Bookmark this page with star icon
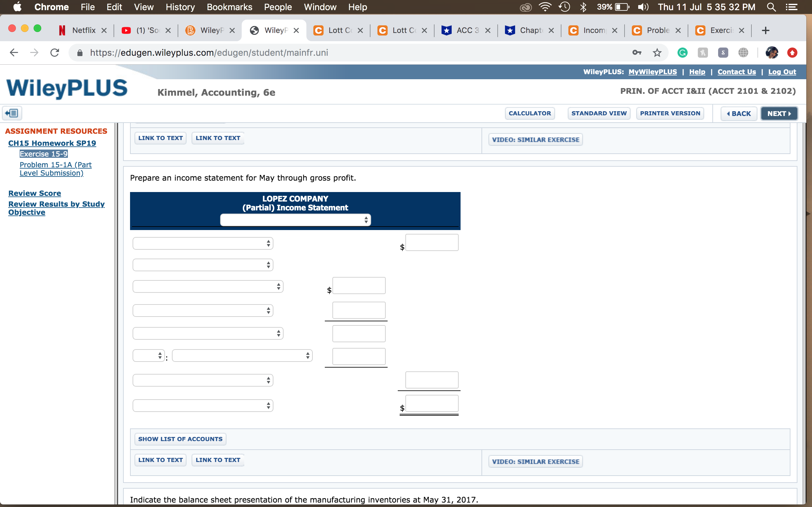This screenshot has width=812, height=507. click(x=657, y=53)
